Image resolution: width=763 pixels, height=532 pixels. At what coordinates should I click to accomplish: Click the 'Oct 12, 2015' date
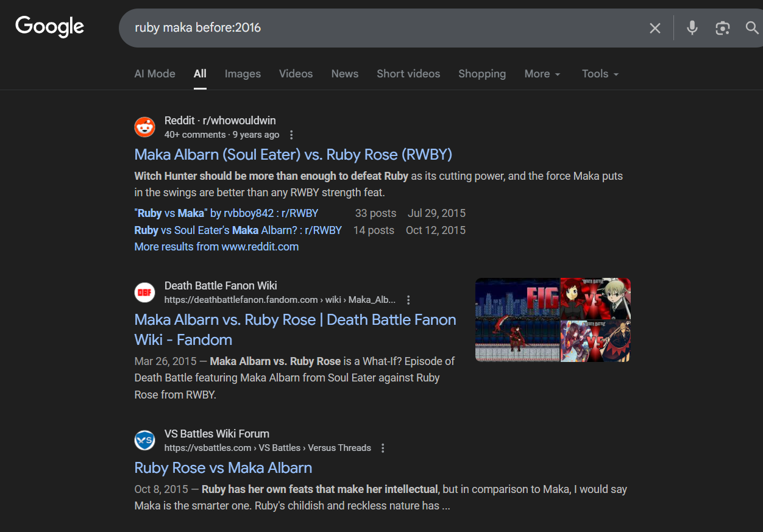click(x=436, y=230)
